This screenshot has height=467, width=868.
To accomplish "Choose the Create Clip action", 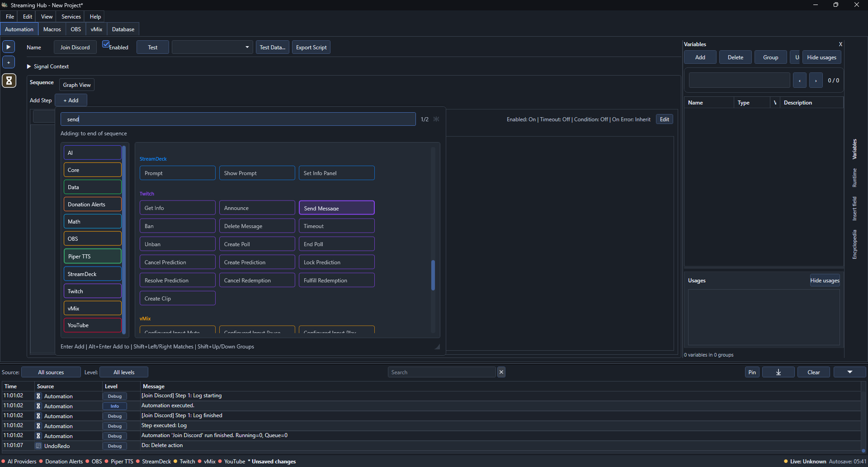I will [178, 299].
